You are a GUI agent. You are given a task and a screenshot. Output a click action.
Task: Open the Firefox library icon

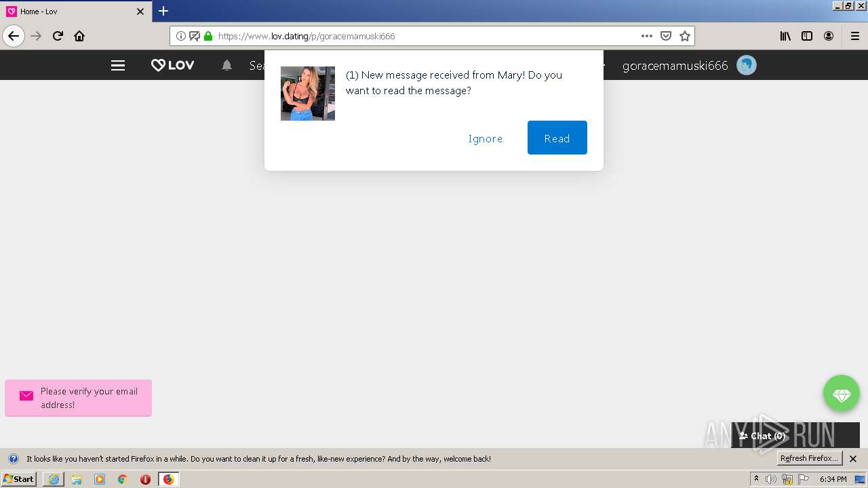(785, 36)
